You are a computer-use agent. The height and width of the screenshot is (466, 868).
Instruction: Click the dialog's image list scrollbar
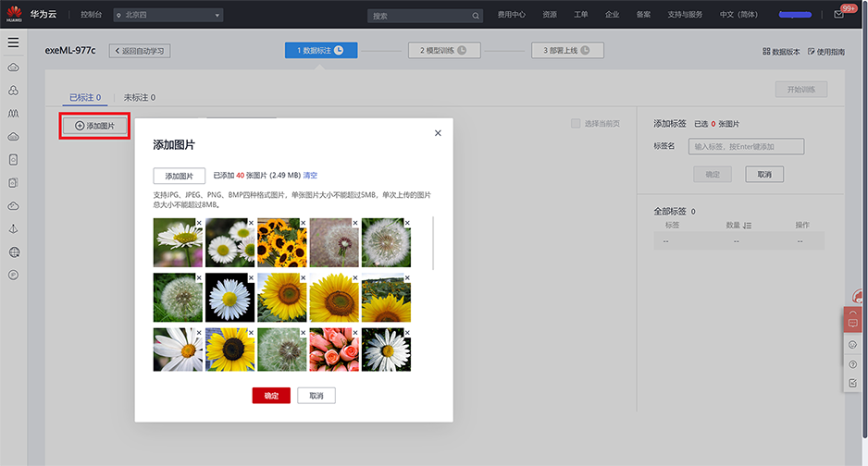[x=433, y=242]
